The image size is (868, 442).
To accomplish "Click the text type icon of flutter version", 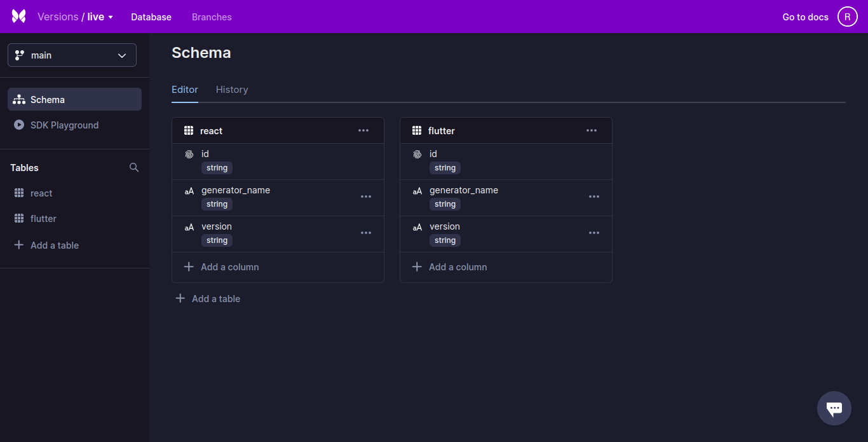I will [x=417, y=227].
